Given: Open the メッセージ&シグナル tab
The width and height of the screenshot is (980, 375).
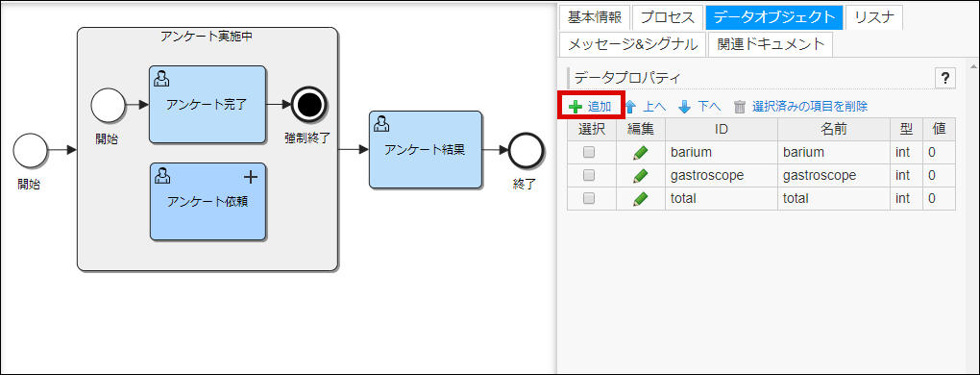Looking at the screenshot, I should tap(632, 44).
